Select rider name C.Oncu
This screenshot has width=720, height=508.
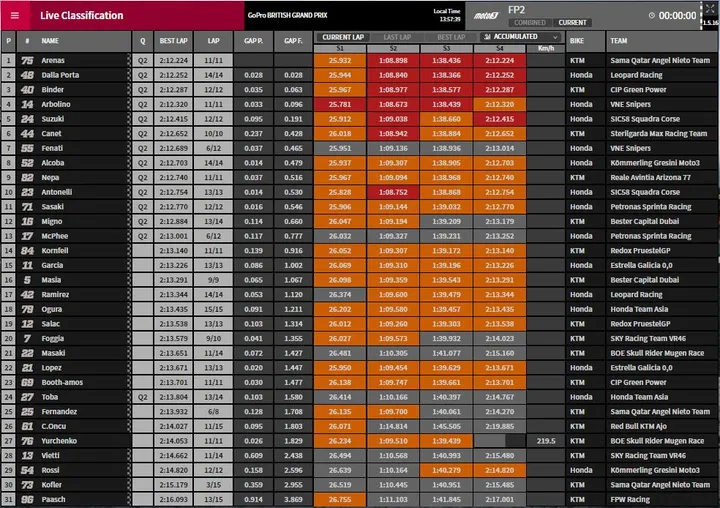(54, 426)
